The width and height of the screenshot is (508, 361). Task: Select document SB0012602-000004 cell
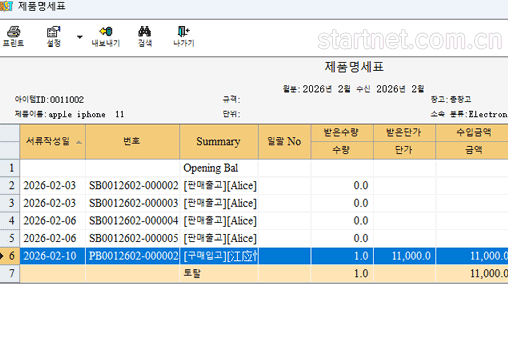tap(133, 221)
